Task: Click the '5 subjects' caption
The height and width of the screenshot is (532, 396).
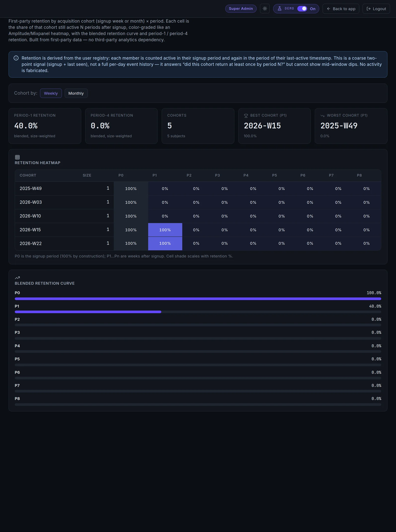Action: 176,136
